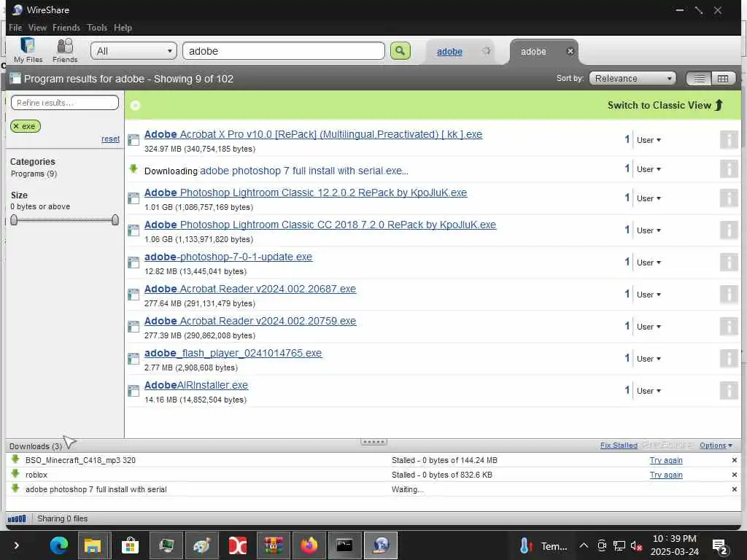Expand User menu for adobe-photoshop-7-0-1-update
The height and width of the screenshot is (560, 747).
[649, 262]
